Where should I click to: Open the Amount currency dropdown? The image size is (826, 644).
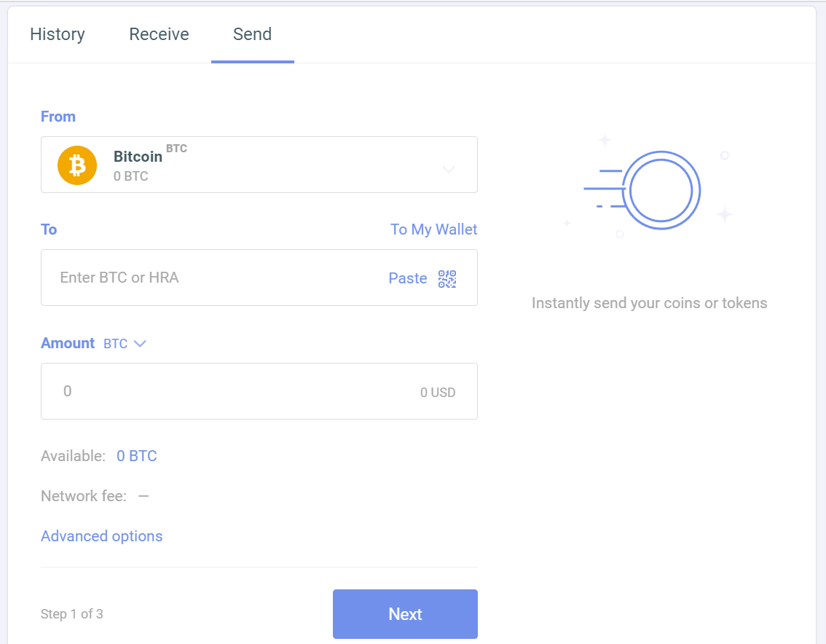125,343
